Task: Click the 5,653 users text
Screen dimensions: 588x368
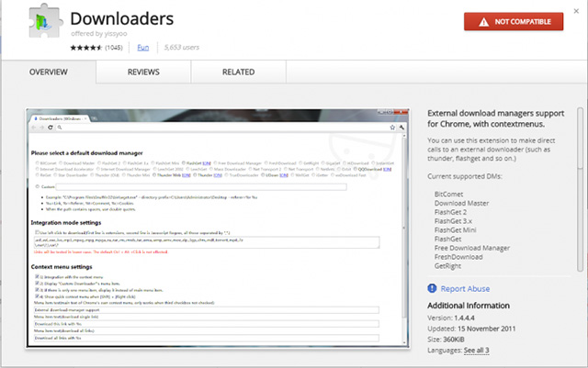Action: tap(182, 48)
